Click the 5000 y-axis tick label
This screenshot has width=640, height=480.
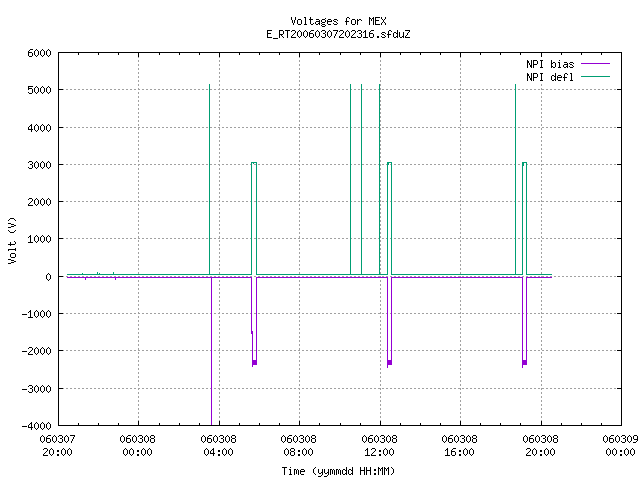coord(40,90)
